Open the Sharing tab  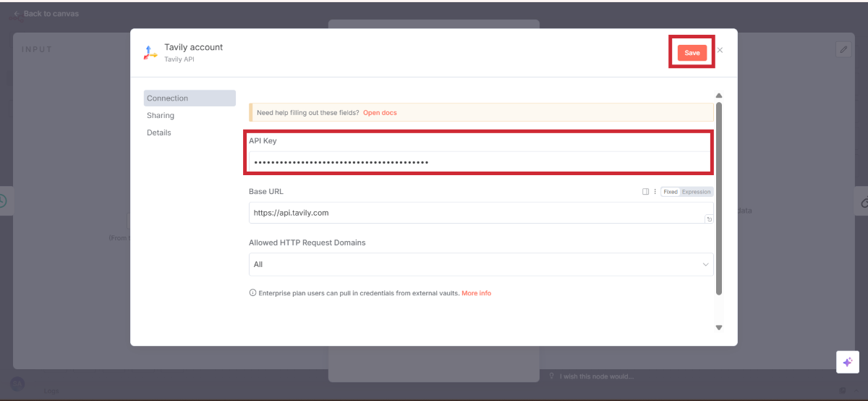pyautogui.click(x=161, y=116)
